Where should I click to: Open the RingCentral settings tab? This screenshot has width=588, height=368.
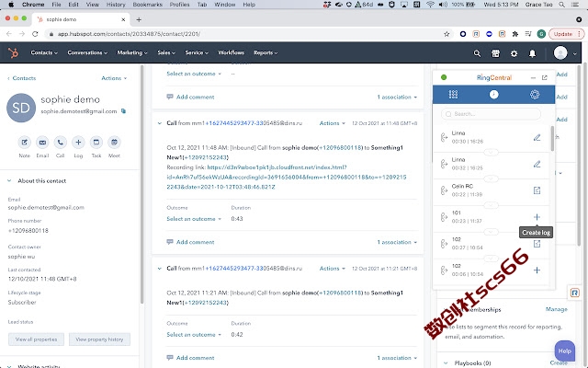tap(535, 94)
